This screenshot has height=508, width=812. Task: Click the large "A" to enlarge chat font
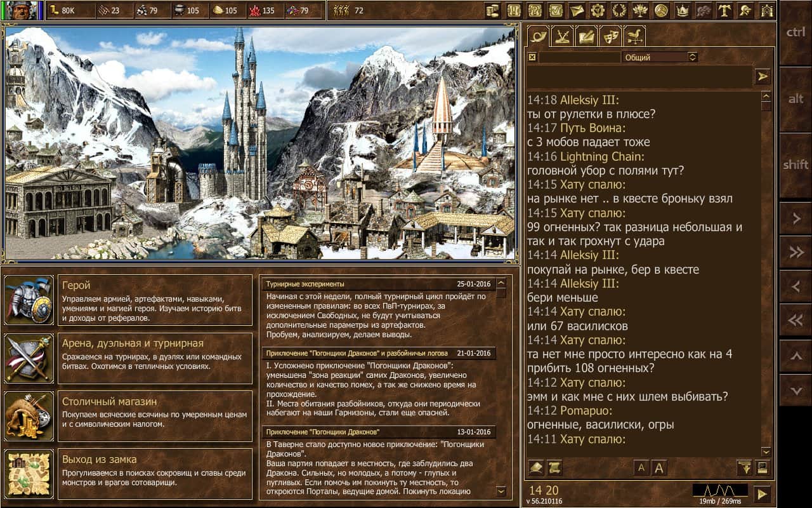click(x=660, y=468)
